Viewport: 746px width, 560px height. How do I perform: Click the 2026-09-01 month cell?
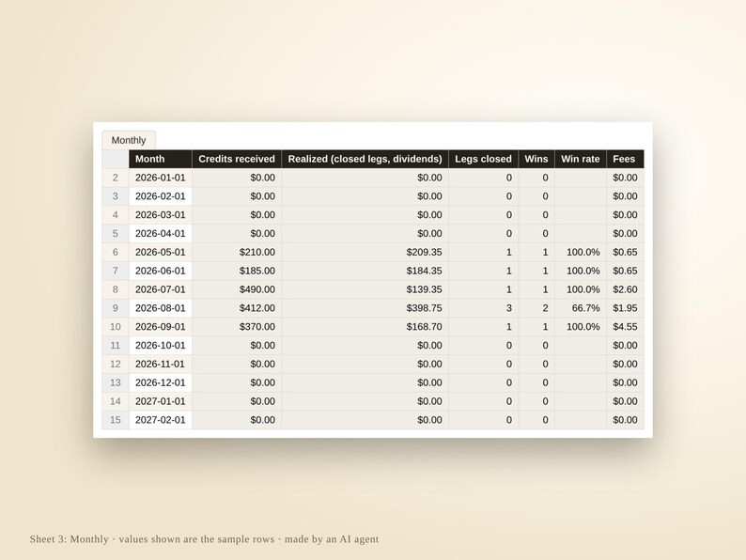(x=161, y=327)
